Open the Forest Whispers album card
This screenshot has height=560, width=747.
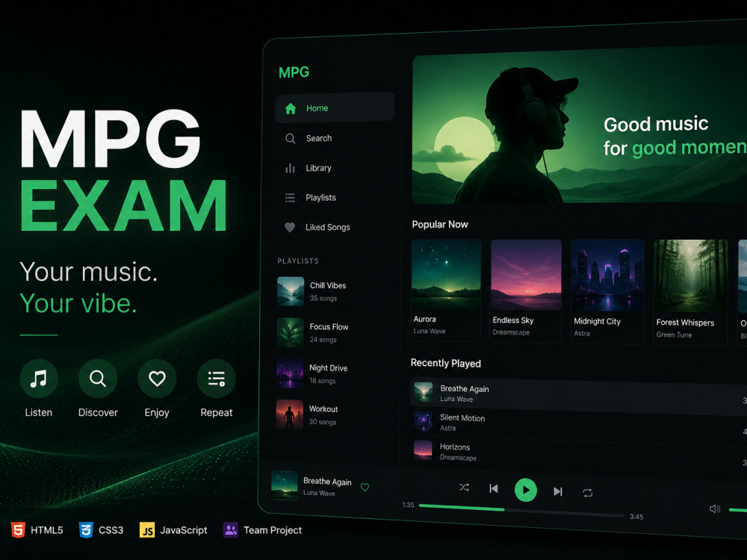(x=690, y=292)
